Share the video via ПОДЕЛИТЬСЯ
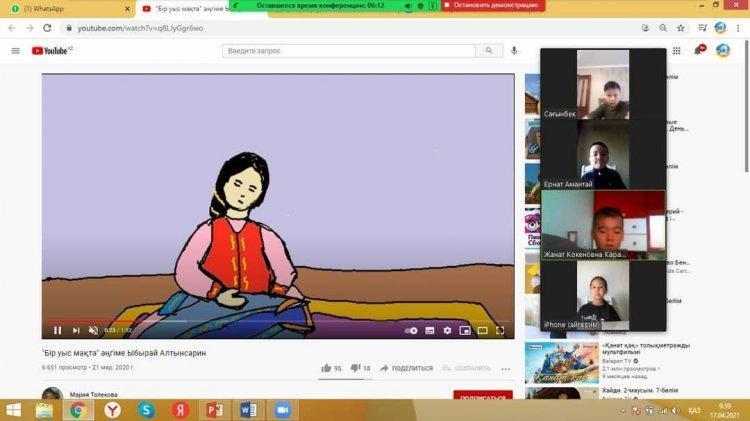The image size is (750, 421). click(x=407, y=368)
